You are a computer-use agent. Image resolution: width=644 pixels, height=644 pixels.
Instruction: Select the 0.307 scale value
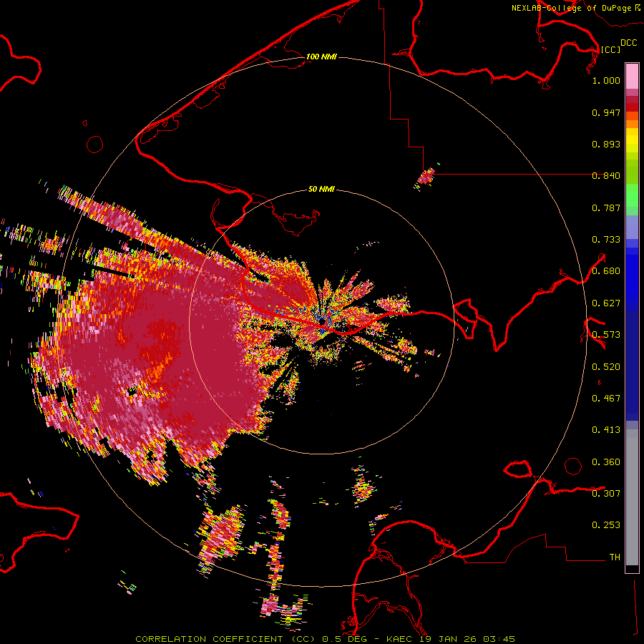pyautogui.click(x=606, y=493)
